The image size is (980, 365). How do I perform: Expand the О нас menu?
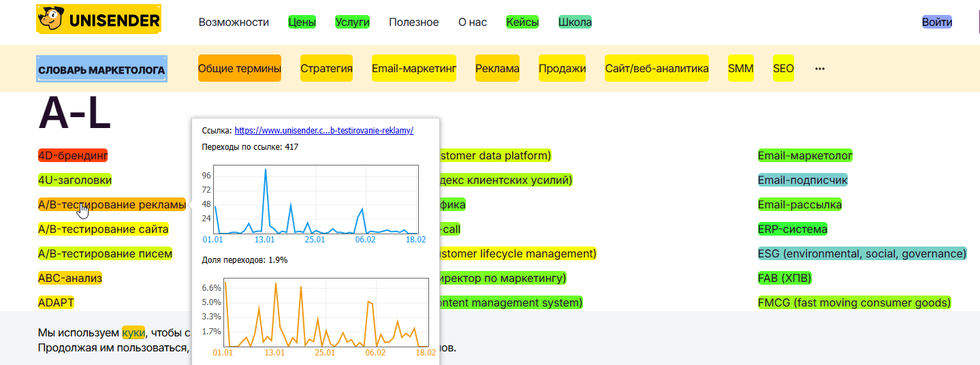473,22
